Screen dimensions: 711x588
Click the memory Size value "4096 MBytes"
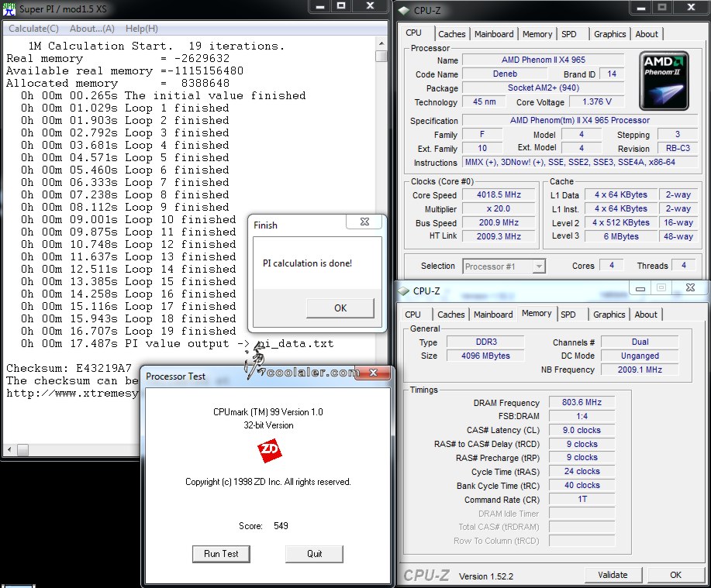[x=485, y=356]
